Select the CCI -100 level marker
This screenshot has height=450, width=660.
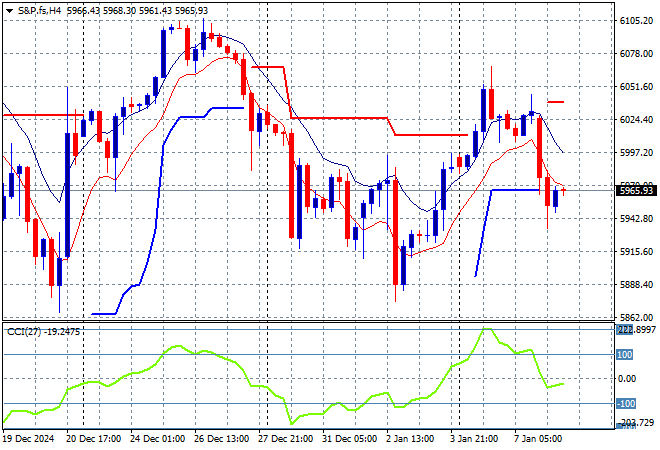point(624,403)
